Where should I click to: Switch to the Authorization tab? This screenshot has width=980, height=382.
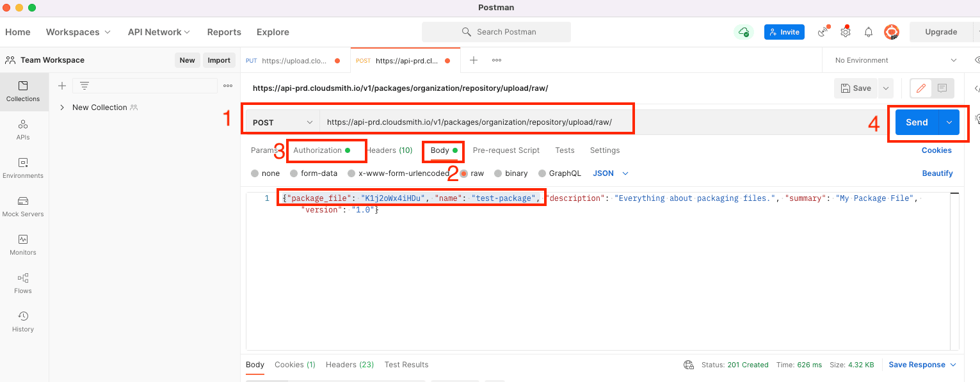point(317,150)
